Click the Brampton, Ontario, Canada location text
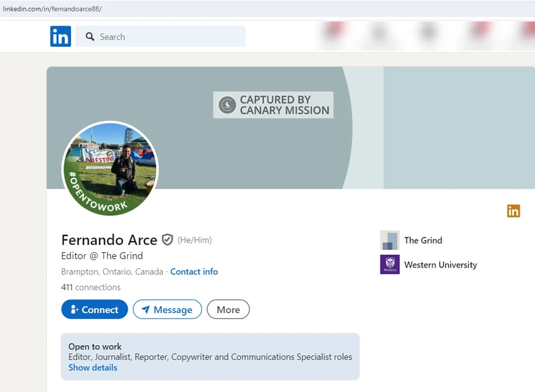 pos(112,272)
